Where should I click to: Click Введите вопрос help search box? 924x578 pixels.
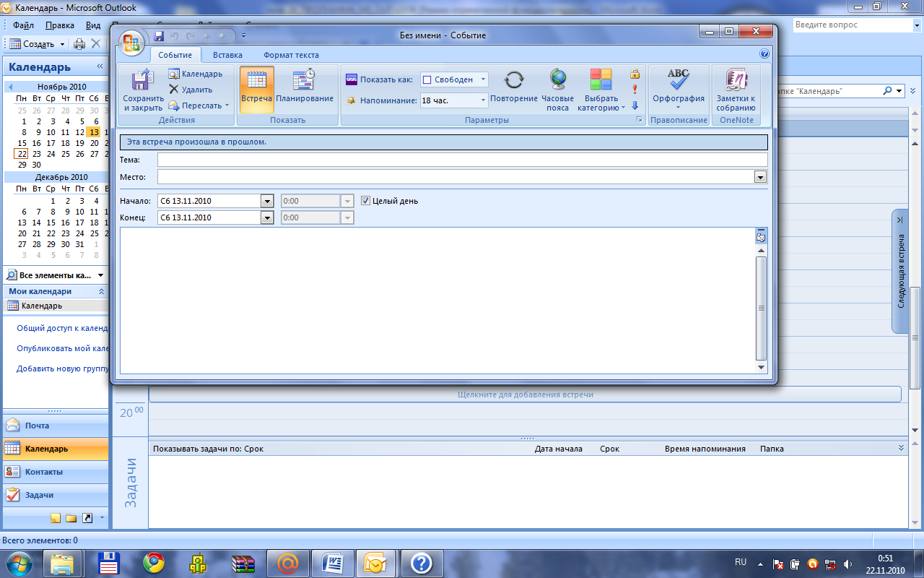pos(851,25)
